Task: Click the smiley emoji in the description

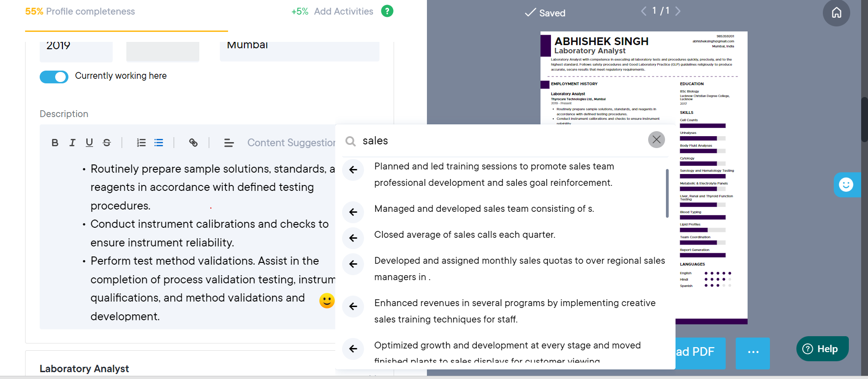Action: pos(327,301)
